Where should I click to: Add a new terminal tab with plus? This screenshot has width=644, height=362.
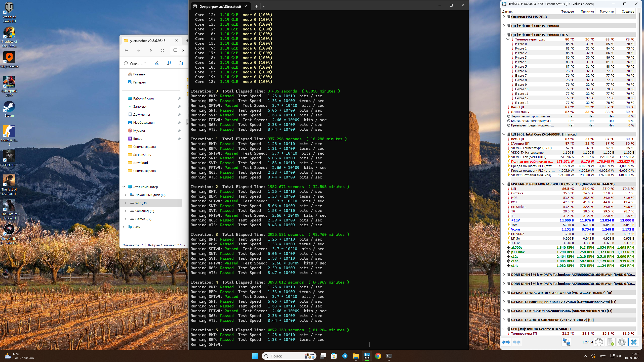(256, 6)
